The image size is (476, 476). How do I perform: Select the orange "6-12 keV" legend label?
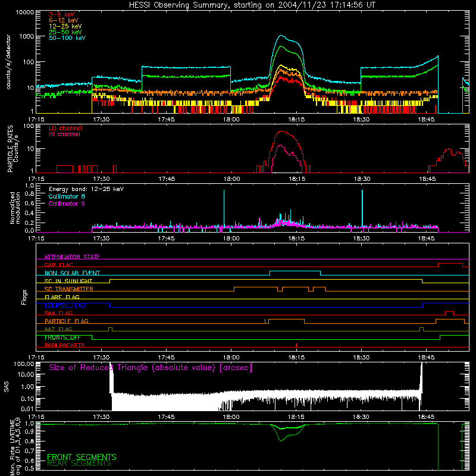[64, 20]
